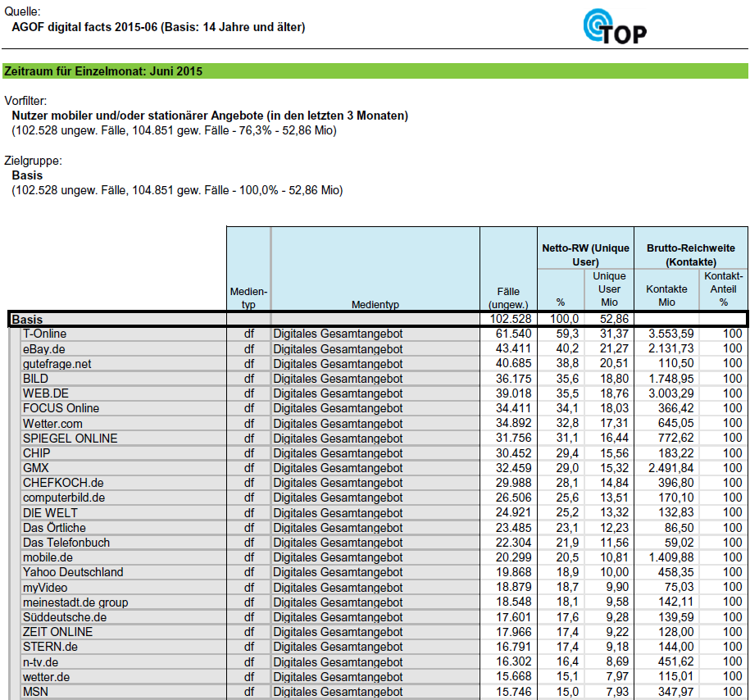This screenshot has width=750, height=700.
Task: Select the ZEIT ONLINE row name
Action: click(x=58, y=633)
